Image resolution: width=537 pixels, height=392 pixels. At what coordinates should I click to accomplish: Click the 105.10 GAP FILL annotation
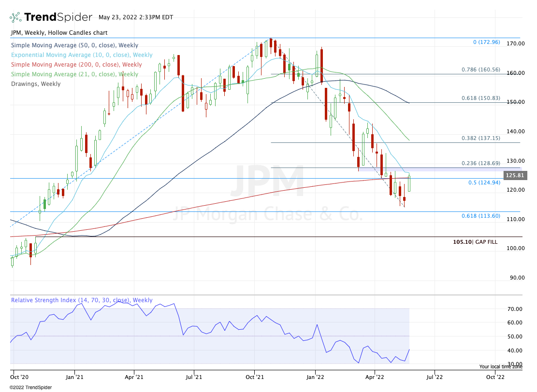coord(475,242)
